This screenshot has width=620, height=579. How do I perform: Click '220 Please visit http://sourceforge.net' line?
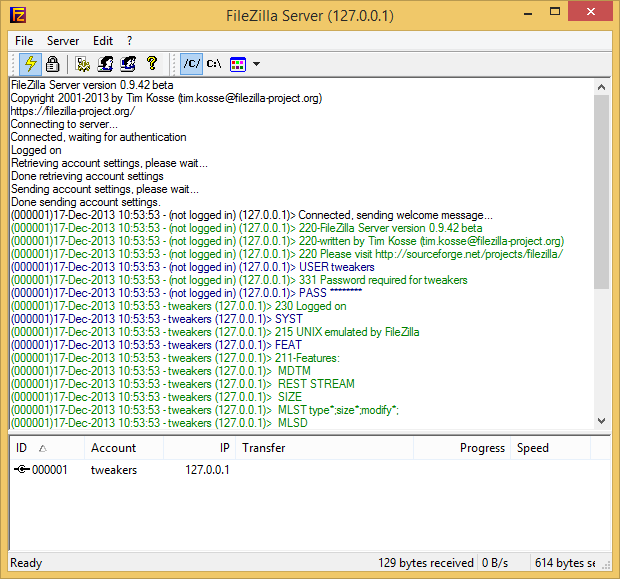coord(287,254)
